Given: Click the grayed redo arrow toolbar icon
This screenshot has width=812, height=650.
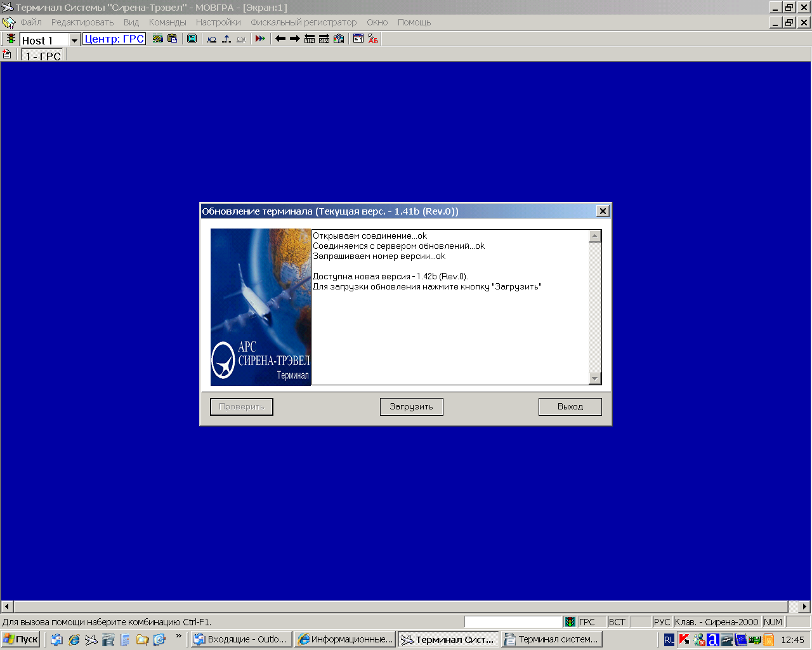Looking at the screenshot, I should 241,39.
